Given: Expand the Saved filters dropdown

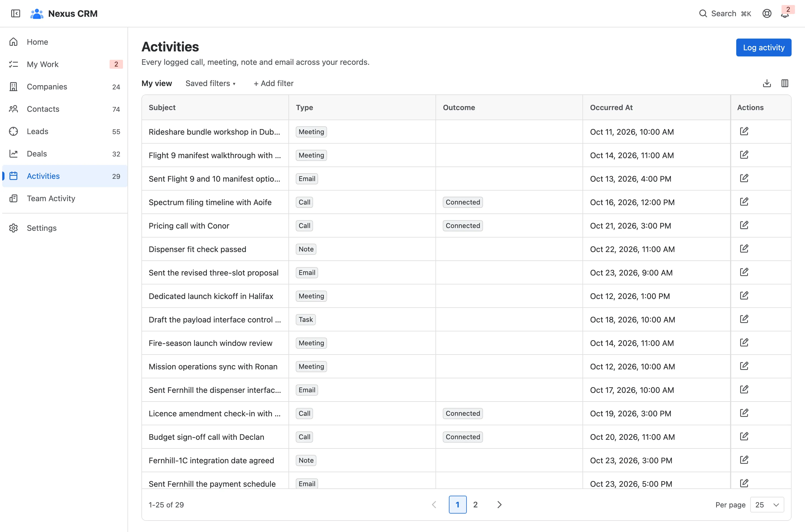Looking at the screenshot, I should point(210,84).
